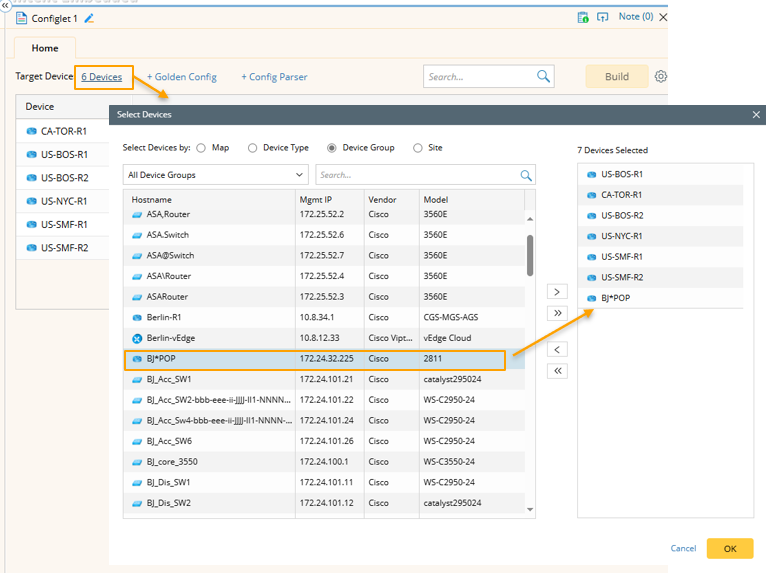770x573 pixels.
Task: Open the Note (0) panel
Action: click(x=635, y=17)
